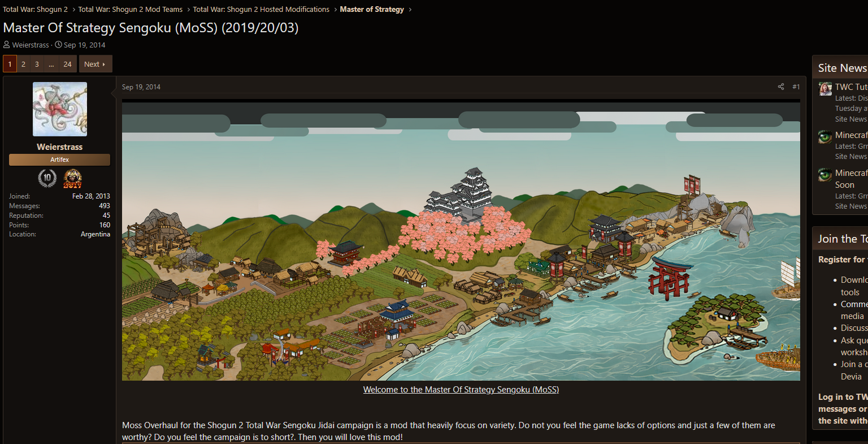
Task: Click the Next page button
Action: pyautogui.click(x=95, y=64)
